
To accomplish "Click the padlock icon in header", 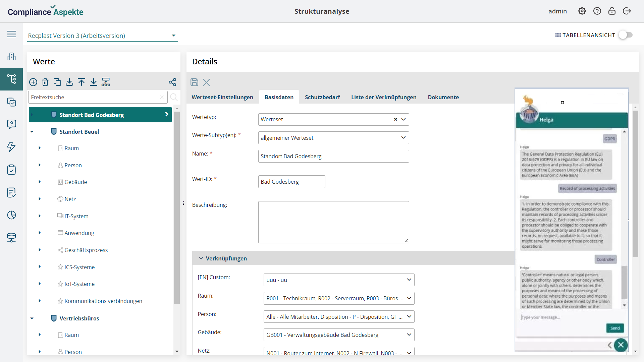I will [612, 11].
